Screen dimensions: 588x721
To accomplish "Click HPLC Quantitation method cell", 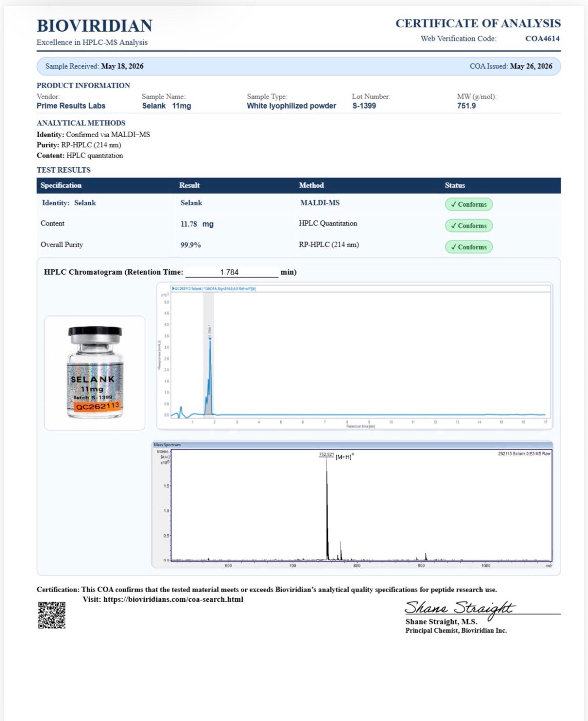I will pos(328,223).
